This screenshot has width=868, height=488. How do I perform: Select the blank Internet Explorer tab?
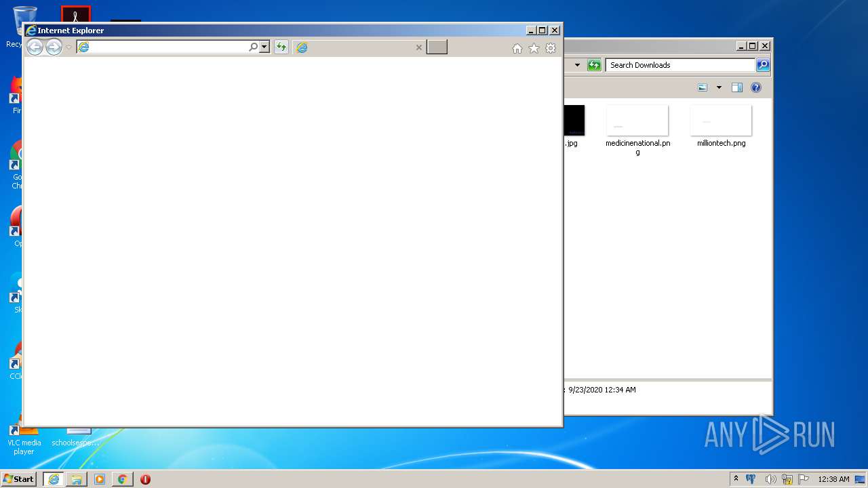[359, 47]
